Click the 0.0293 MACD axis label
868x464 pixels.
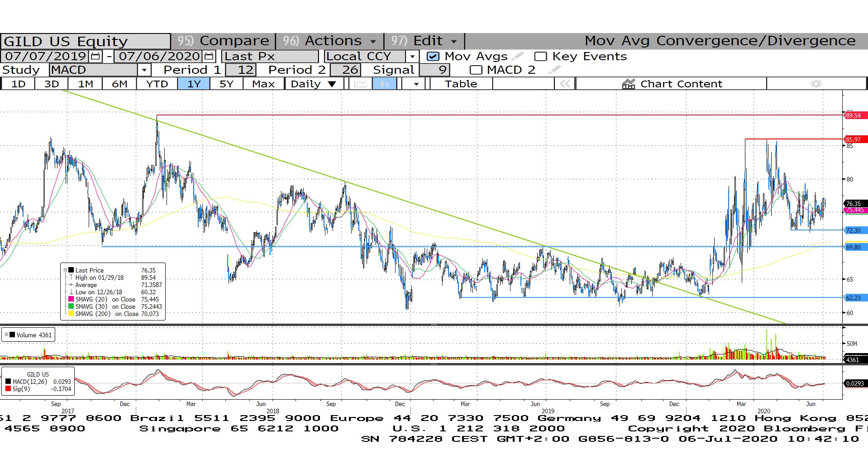[855, 383]
